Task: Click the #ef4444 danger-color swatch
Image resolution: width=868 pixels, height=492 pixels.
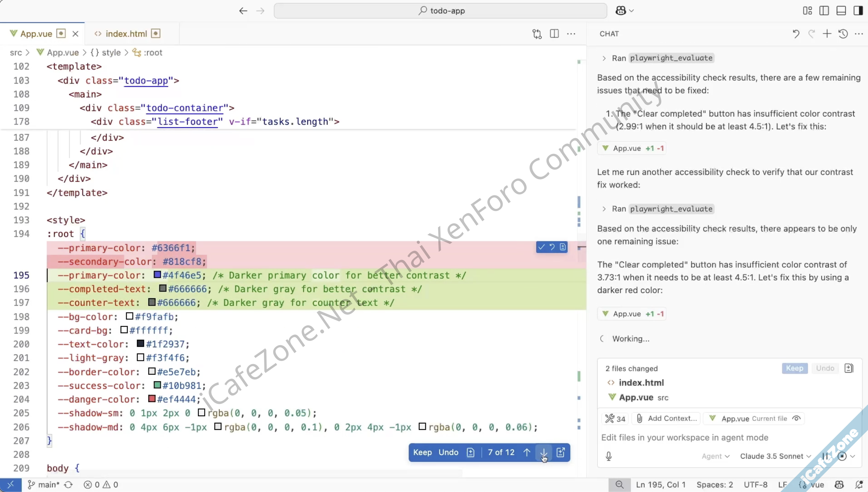Action: click(x=152, y=399)
